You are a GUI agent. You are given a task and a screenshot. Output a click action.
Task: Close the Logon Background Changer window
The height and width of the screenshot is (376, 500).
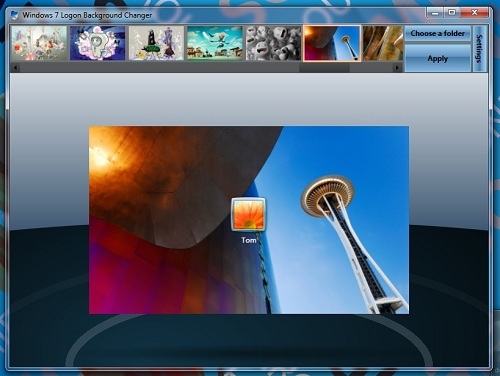474,13
